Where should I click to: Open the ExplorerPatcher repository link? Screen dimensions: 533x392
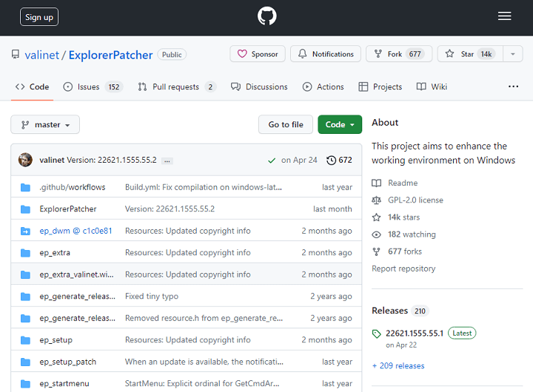[110, 55]
